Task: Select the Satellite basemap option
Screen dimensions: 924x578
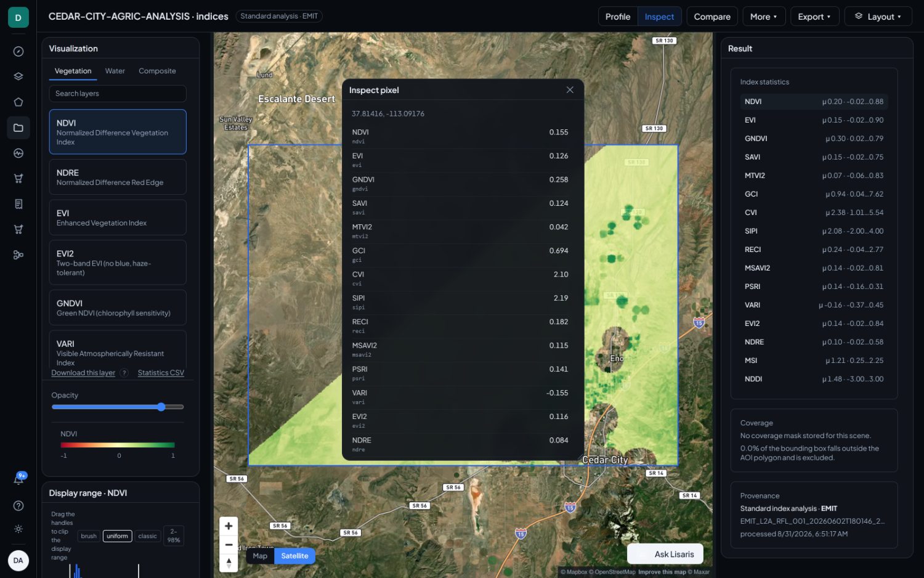Action: click(294, 556)
